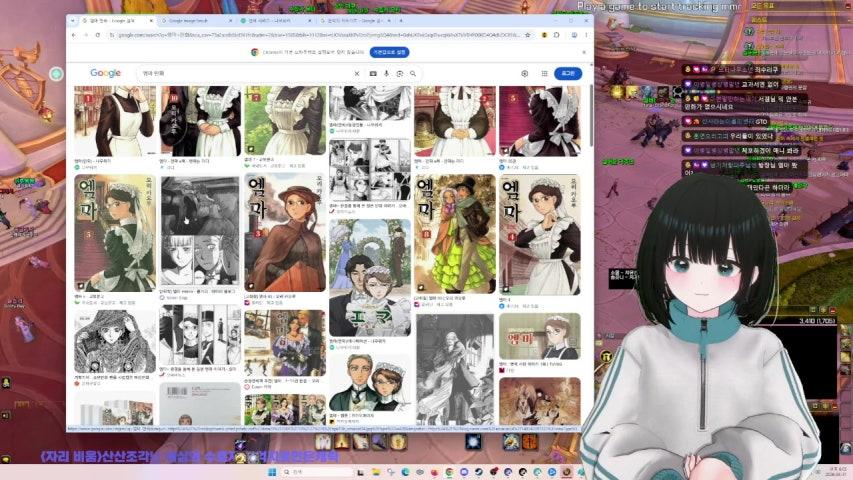Switch to the fourth Chrome tab
The image size is (853, 480).
click(x=355, y=21)
